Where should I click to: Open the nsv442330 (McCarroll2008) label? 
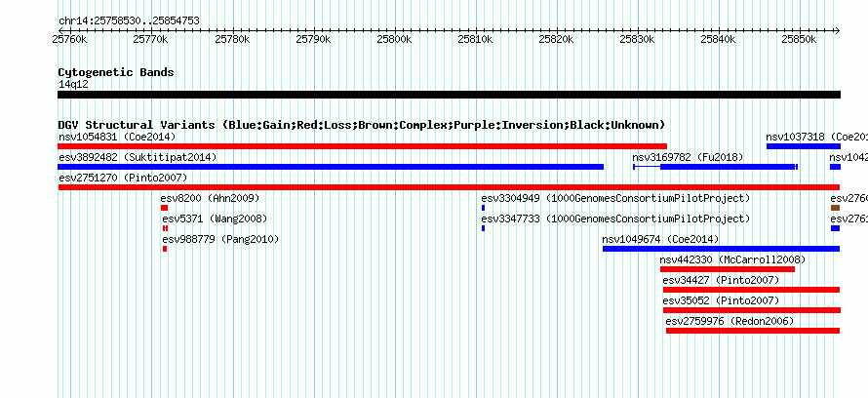tap(732, 259)
